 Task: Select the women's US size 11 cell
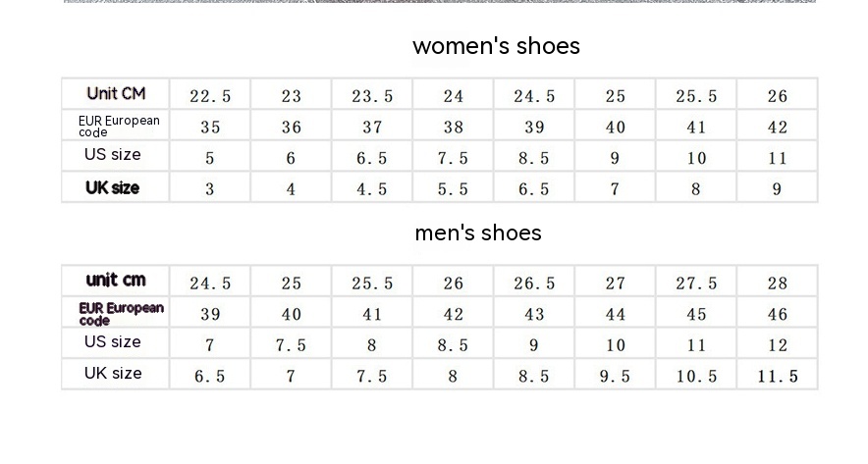click(778, 158)
